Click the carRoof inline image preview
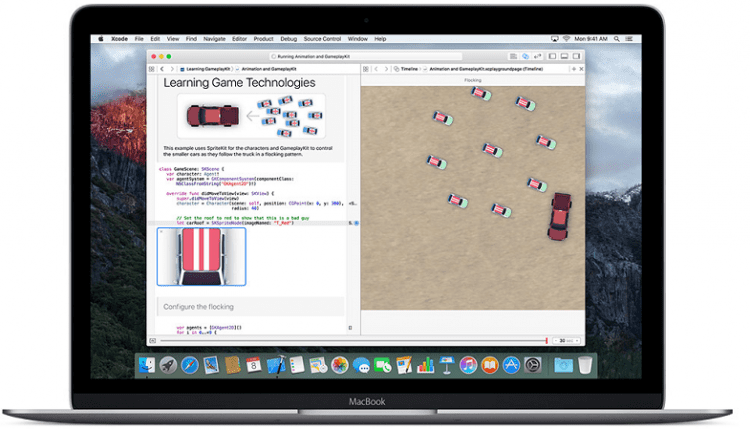 201,257
